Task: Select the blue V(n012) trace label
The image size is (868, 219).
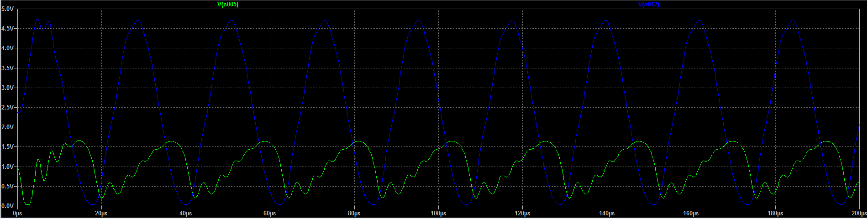Action: [x=649, y=5]
